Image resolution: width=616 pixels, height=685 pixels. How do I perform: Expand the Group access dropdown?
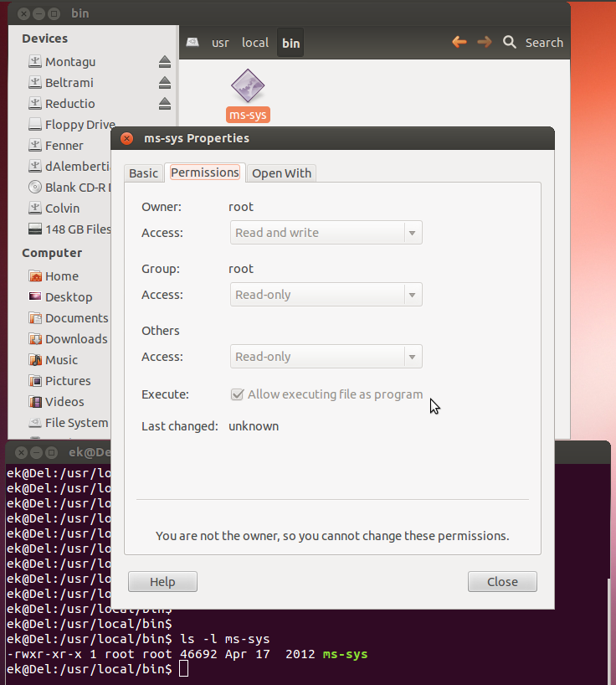tap(326, 295)
